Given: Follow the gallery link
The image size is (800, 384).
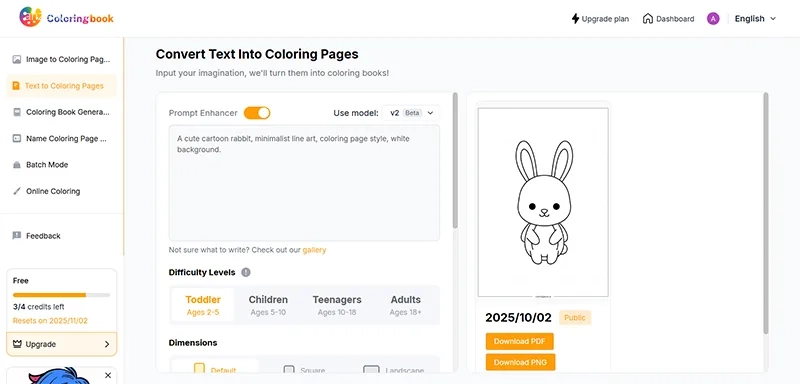Looking at the screenshot, I should [314, 250].
